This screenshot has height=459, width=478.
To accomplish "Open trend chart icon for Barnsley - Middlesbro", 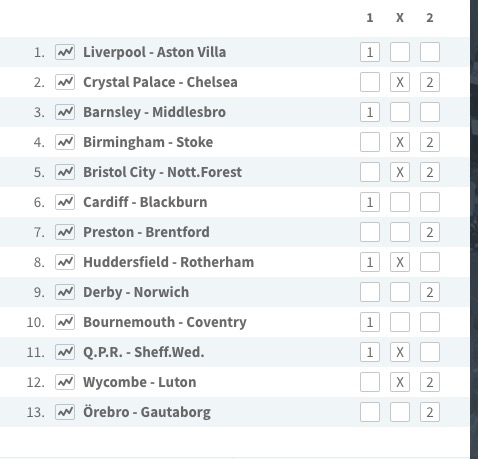I will click(65, 112).
